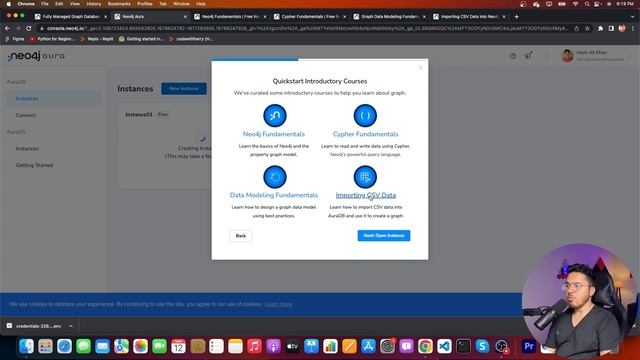Image resolution: width=640 pixels, height=360 pixels.
Task: Click the neo4j aura logo
Action: 36,56
